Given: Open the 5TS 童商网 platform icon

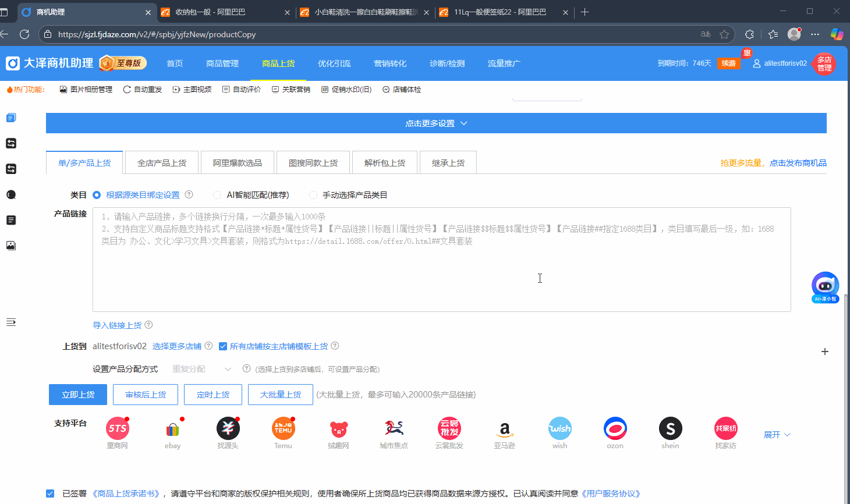Looking at the screenshot, I should point(118,428).
